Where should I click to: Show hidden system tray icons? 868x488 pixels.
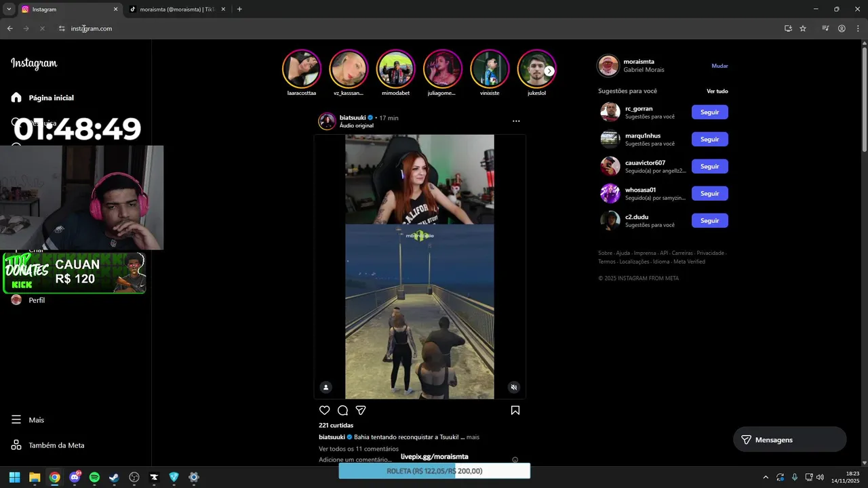(x=766, y=477)
